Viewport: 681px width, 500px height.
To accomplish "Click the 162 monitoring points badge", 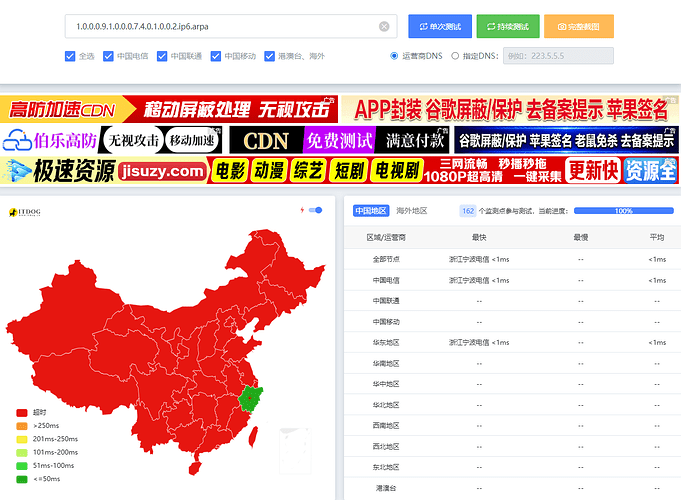I will (468, 211).
